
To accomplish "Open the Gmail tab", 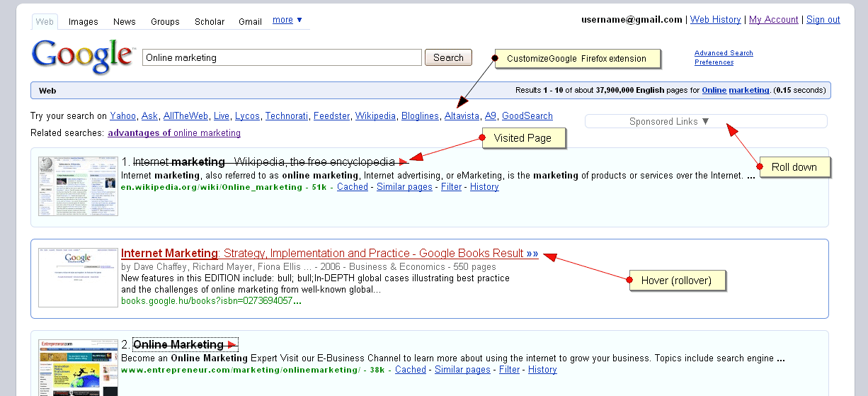I will click(x=250, y=22).
